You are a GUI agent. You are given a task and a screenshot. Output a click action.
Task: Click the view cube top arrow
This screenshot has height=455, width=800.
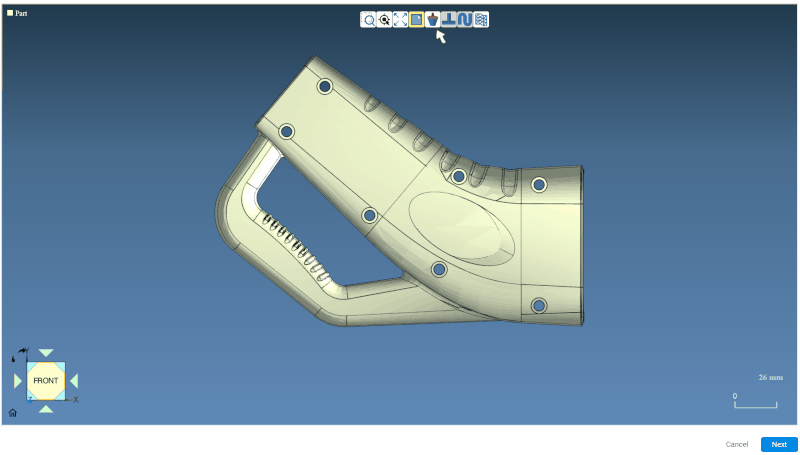click(46, 353)
